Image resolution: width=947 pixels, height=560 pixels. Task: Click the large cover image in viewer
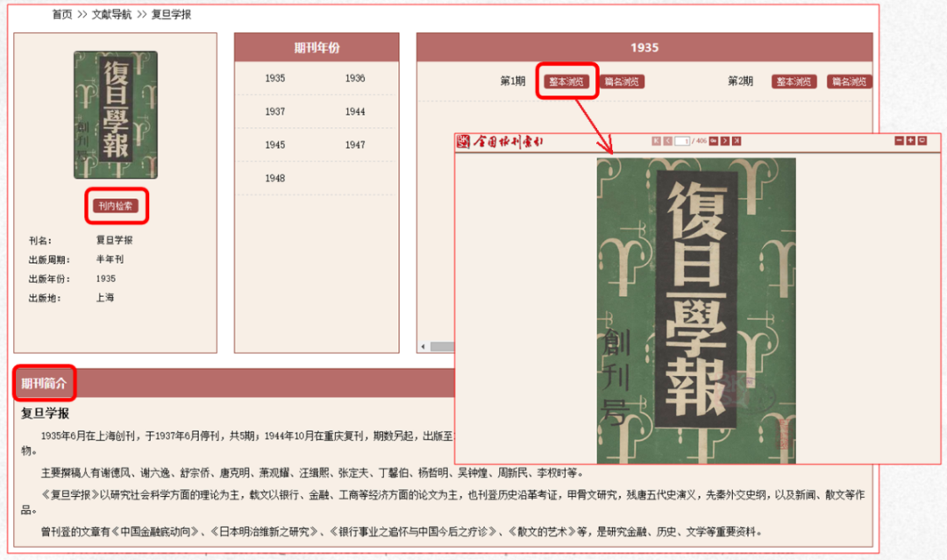pos(696,311)
